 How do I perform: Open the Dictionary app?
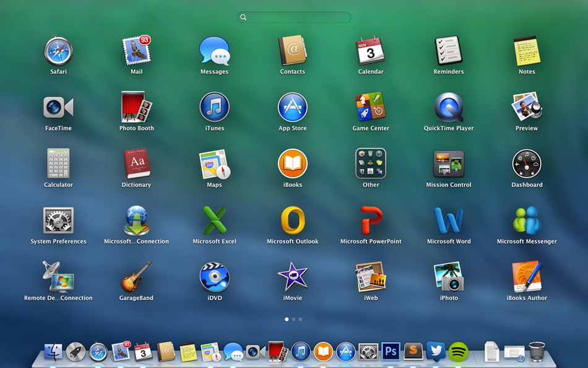[137, 164]
